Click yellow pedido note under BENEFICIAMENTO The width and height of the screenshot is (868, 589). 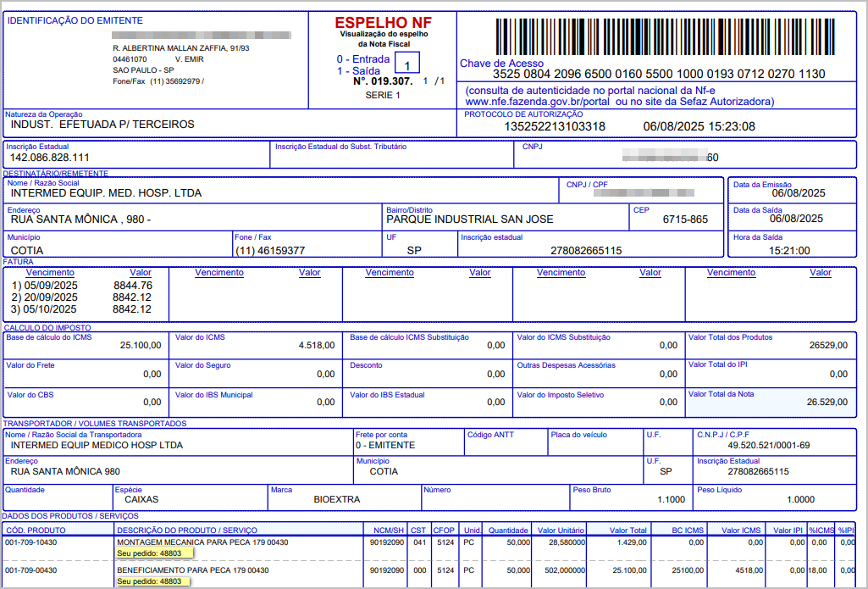154,581
